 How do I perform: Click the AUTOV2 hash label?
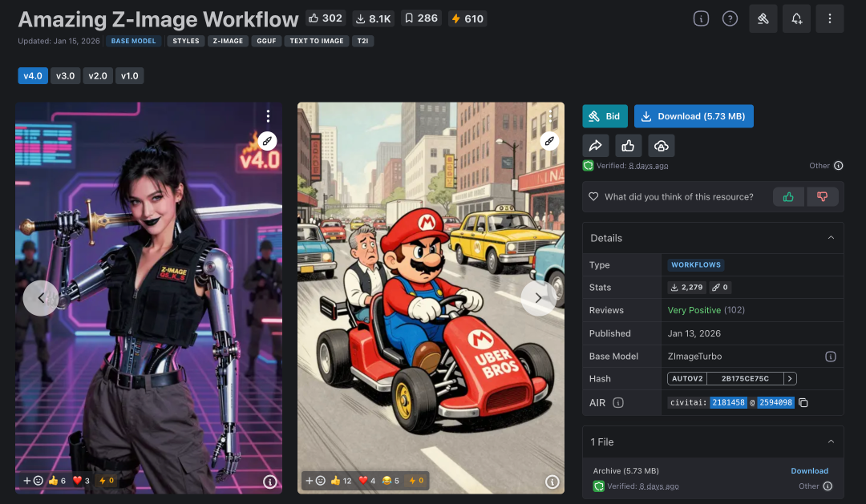click(687, 379)
